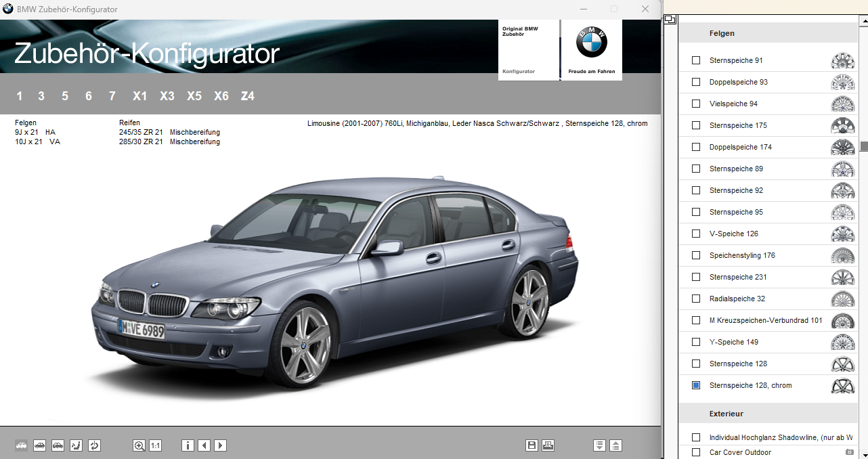Click the rotate/refresh view icon
This screenshot has height=459, width=868.
[95, 445]
